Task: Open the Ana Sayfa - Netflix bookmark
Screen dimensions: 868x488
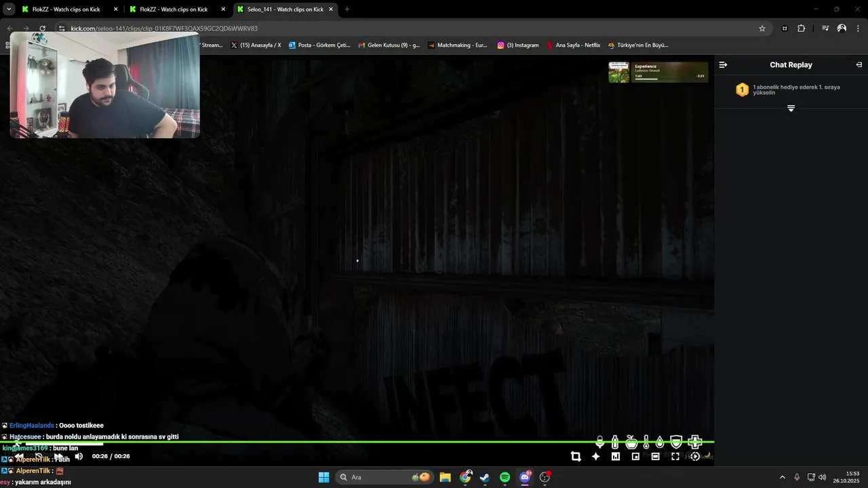Action: (x=573, y=45)
